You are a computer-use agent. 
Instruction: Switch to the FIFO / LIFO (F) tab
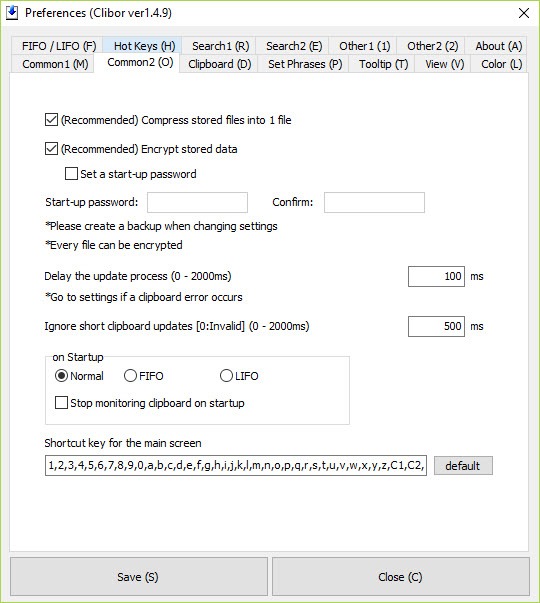point(59,46)
